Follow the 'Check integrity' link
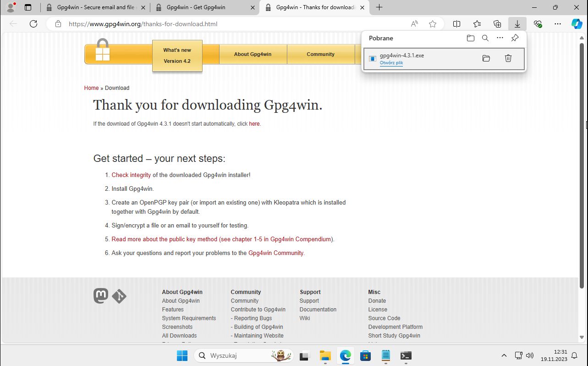 tap(131, 175)
